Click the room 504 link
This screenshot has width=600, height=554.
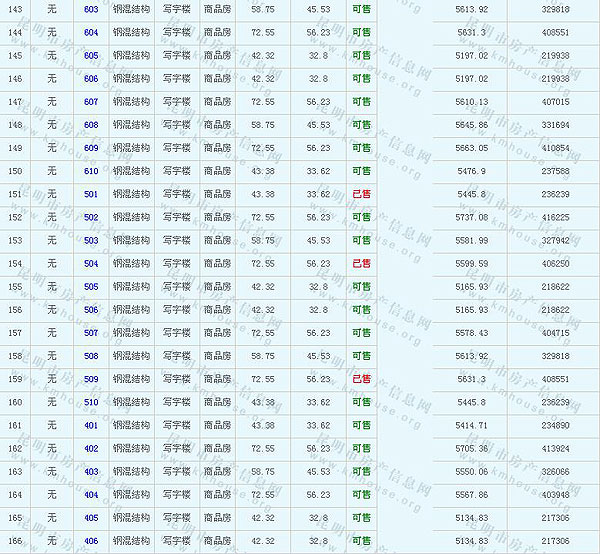91,263
